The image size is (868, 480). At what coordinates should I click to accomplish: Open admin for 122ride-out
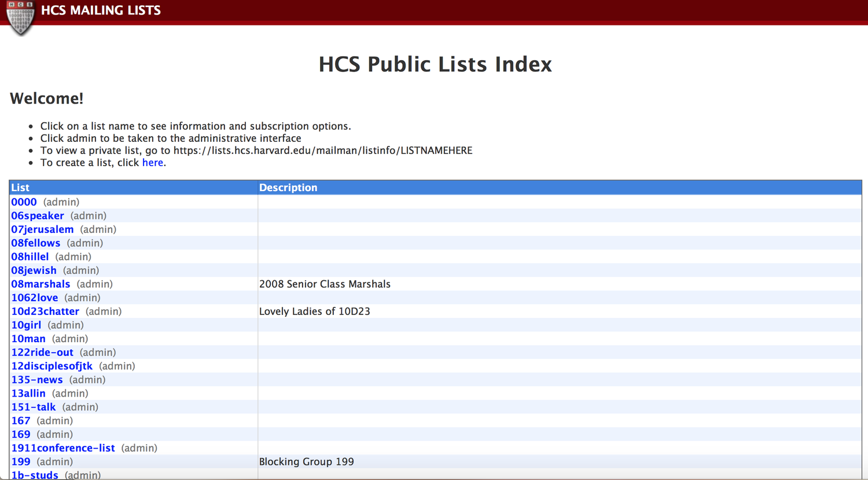point(98,353)
